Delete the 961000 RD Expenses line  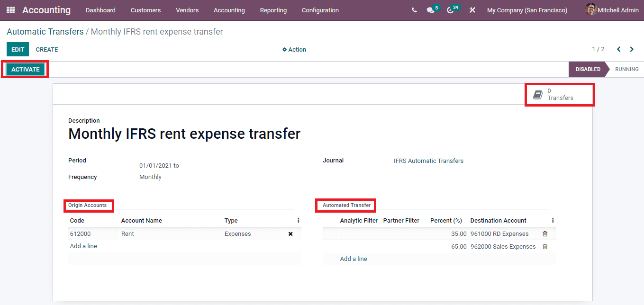tap(544, 233)
